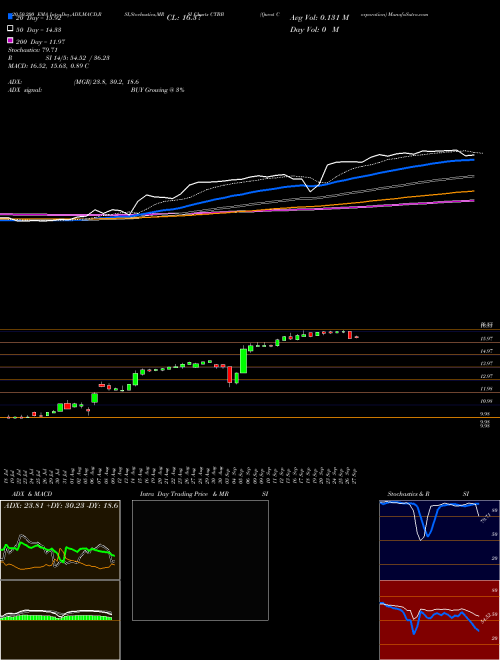Click the 10.98 price axis label

point(486,402)
